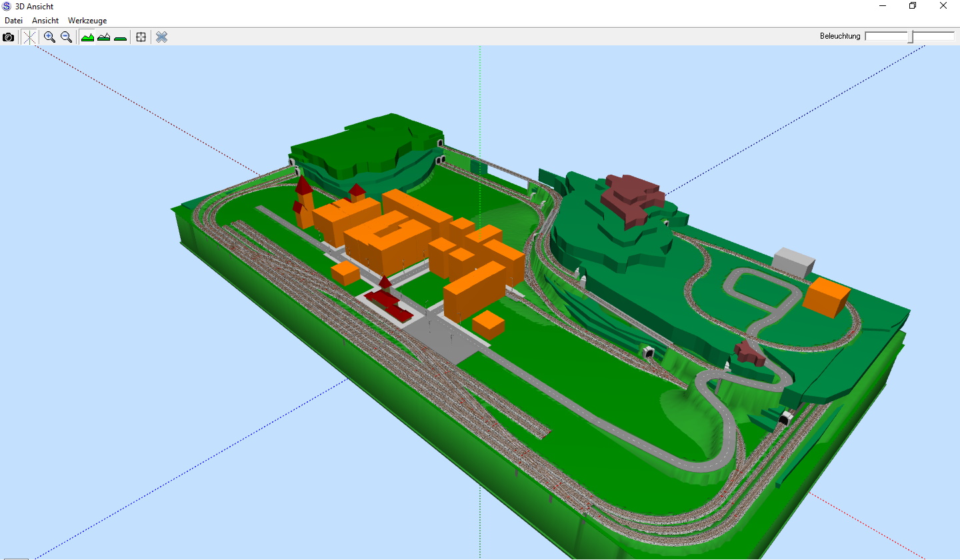
Task: Click the center view crosshair icon
Action: pos(141,37)
